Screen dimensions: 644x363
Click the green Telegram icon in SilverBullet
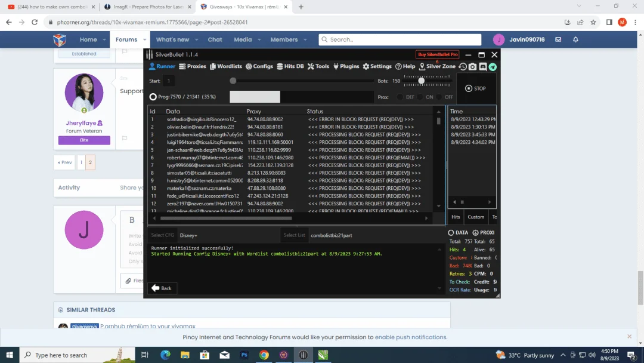(493, 67)
